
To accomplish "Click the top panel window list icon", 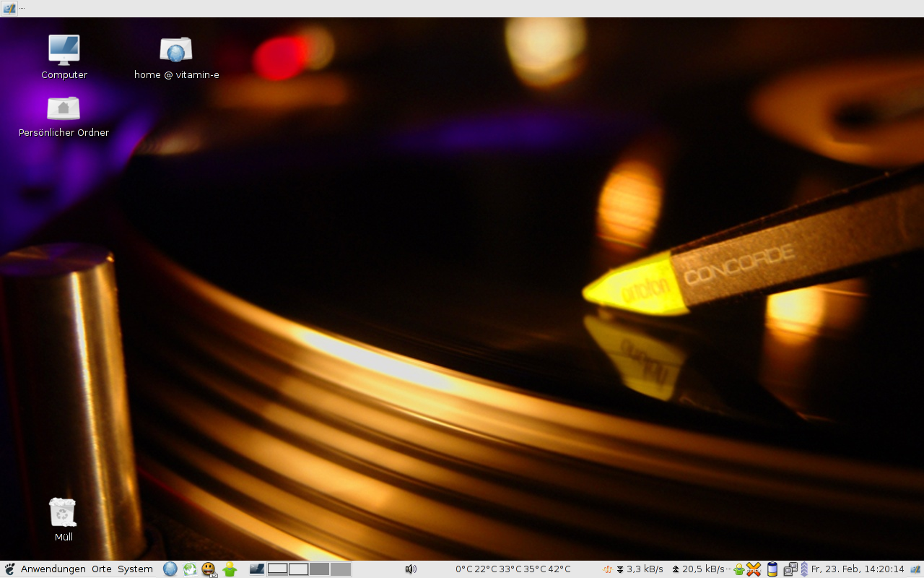I will pyautogui.click(x=9, y=8).
